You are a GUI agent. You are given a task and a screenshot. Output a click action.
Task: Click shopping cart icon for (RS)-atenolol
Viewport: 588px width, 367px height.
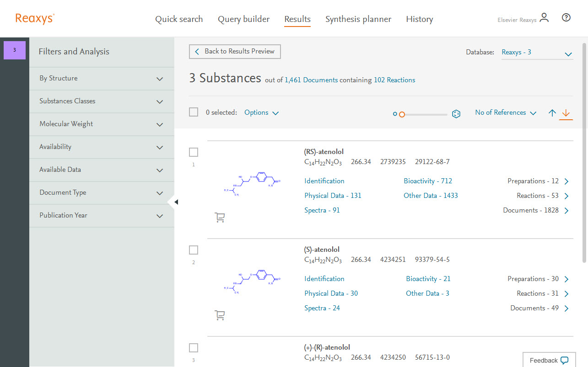pyautogui.click(x=220, y=218)
